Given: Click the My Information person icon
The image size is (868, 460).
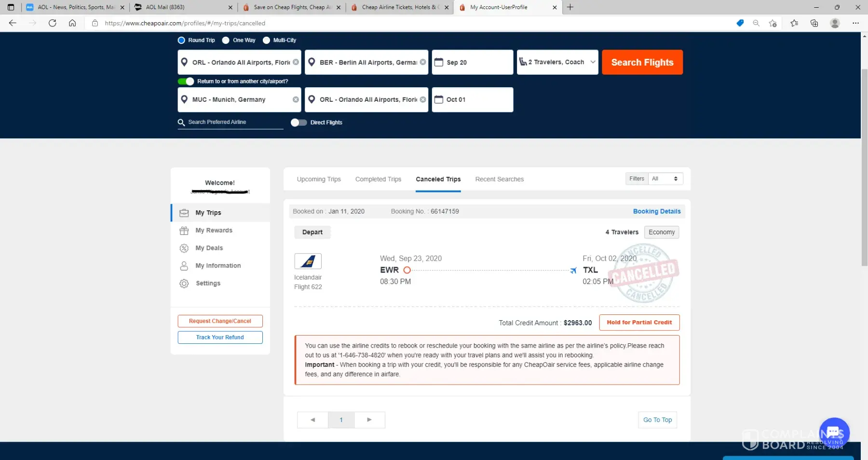Looking at the screenshot, I should click(x=184, y=266).
